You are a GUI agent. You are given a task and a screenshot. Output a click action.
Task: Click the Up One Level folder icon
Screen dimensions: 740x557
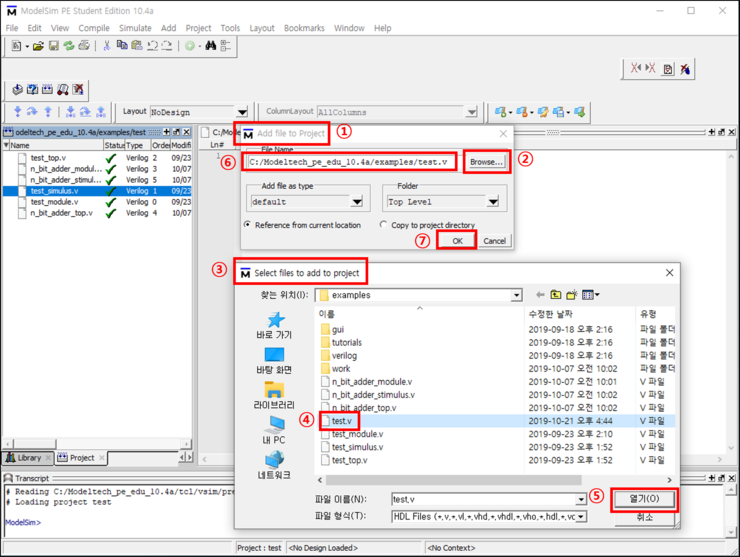[x=556, y=295]
